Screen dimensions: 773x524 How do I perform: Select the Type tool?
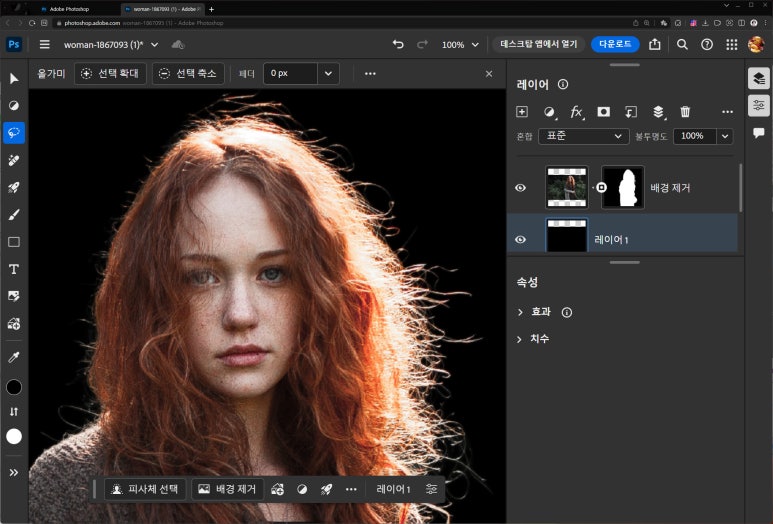coord(14,269)
